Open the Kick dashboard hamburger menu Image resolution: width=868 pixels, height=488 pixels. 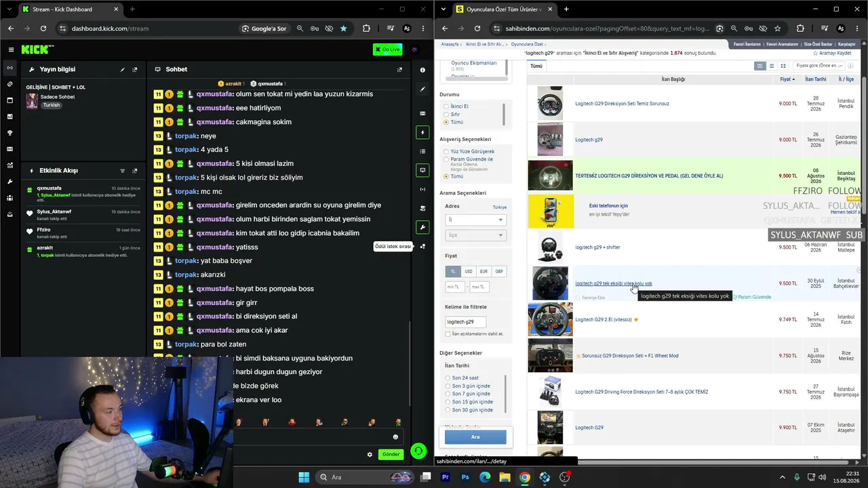11,49
